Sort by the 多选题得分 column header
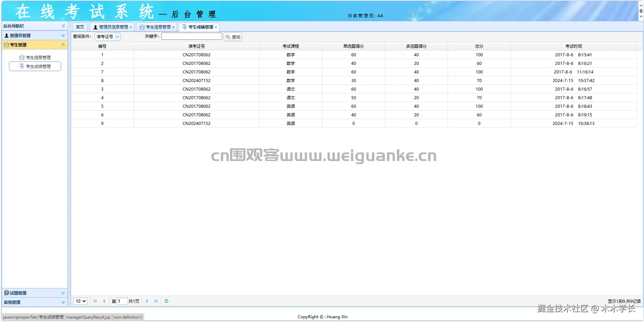Screen dimensions: 644x322 416,46
